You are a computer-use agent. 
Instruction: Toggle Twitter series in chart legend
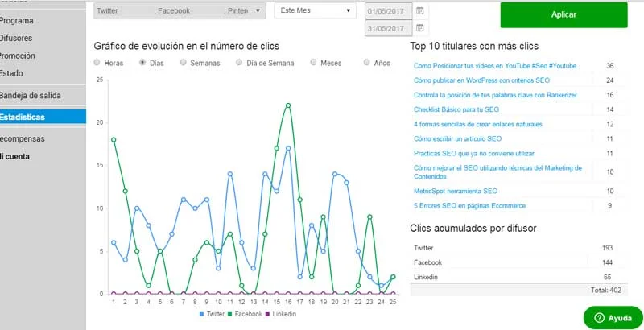(x=212, y=314)
